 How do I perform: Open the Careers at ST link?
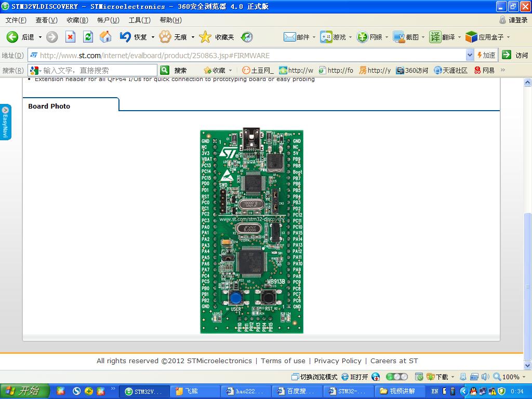coord(394,361)
